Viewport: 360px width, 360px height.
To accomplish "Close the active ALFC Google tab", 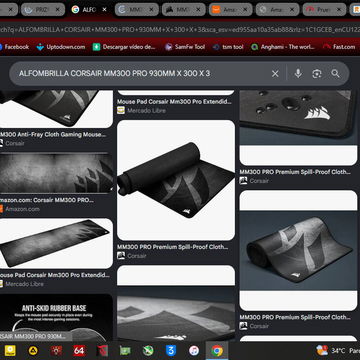I will tap(104, 10).
